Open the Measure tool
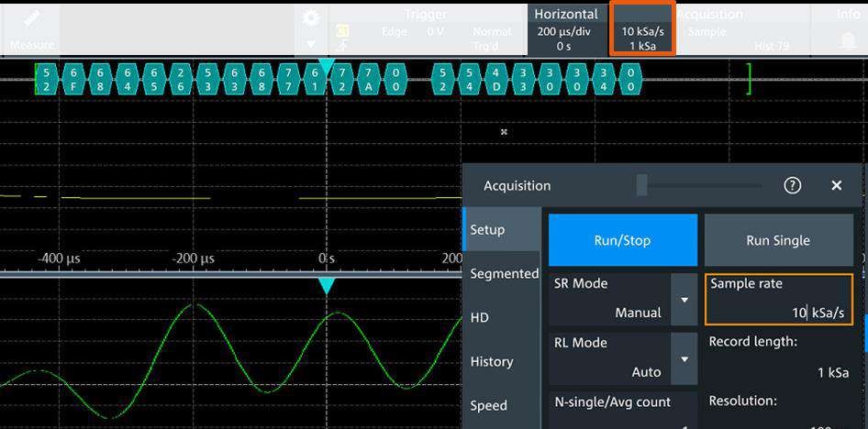The height and width of the screenshot is (429, 868). click(x=31, y=29)
